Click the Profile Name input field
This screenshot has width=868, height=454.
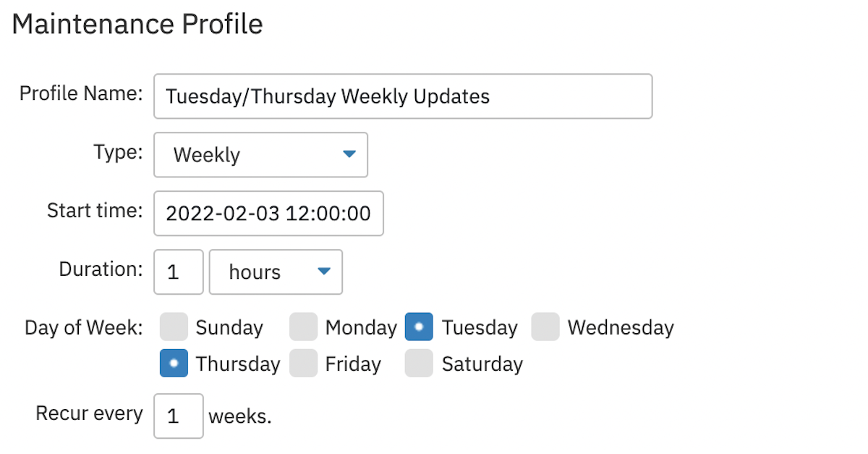click(402, 96)
